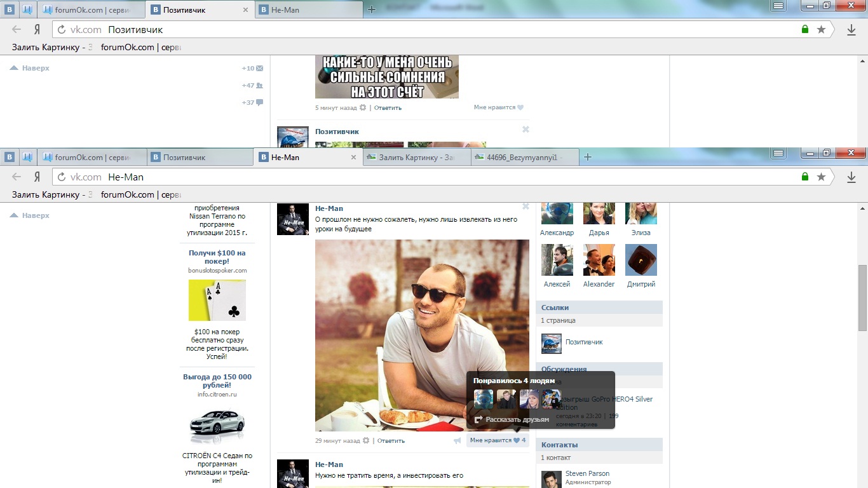Click gear icon next to 5 минут назад

click(x=363, y=107)
